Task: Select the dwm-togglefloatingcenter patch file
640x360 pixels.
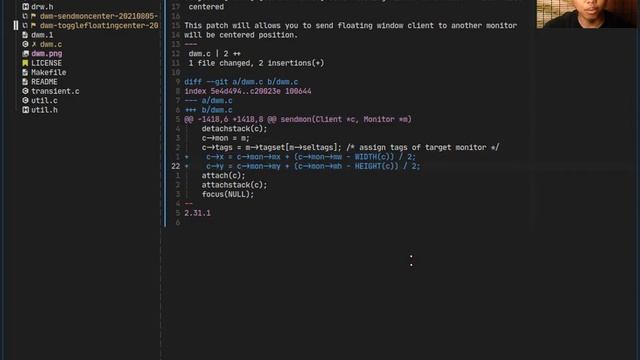Action: coord(99,25)
